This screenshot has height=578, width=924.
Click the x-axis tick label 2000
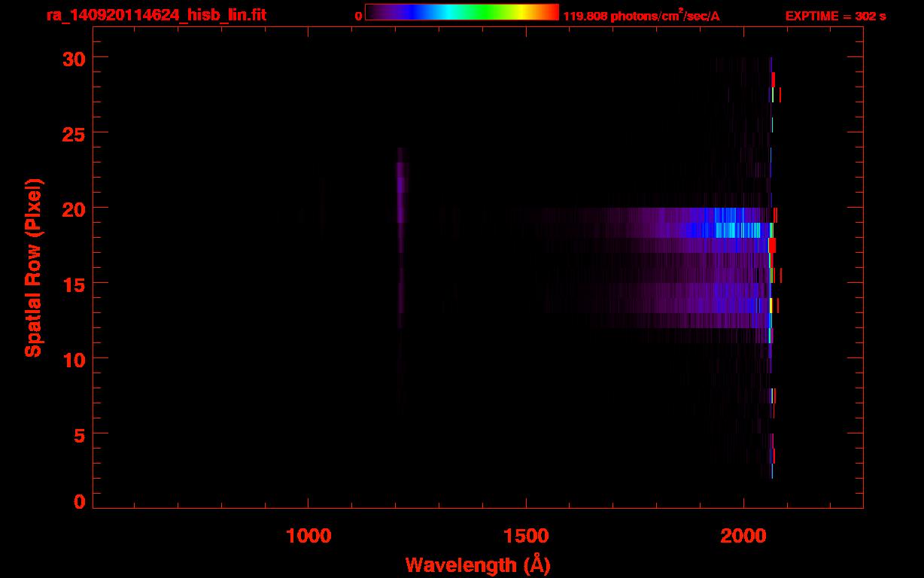tap(743, 535)
